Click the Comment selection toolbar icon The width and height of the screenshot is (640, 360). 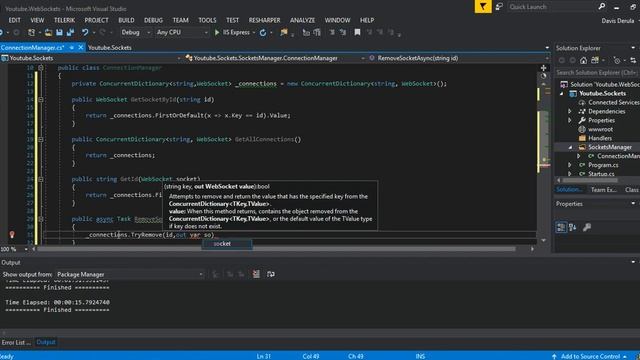pyautogui.click(x=332, y=32)
